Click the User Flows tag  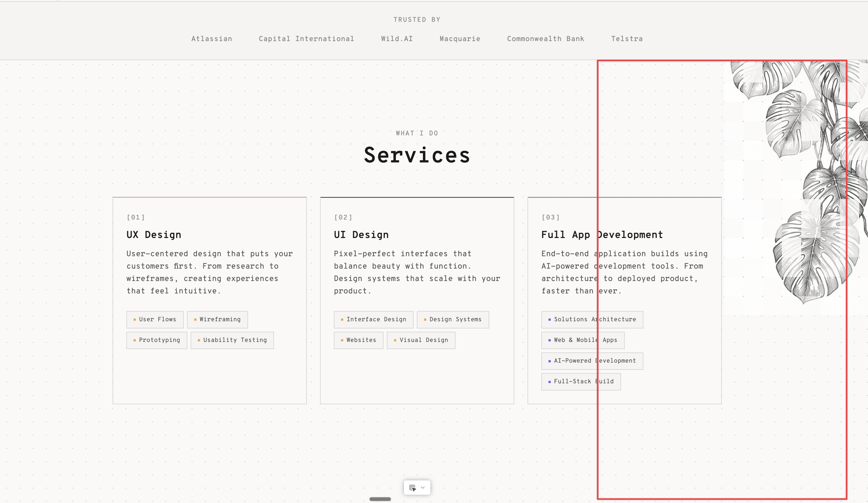pyautogui.click(x=155, y=320)
